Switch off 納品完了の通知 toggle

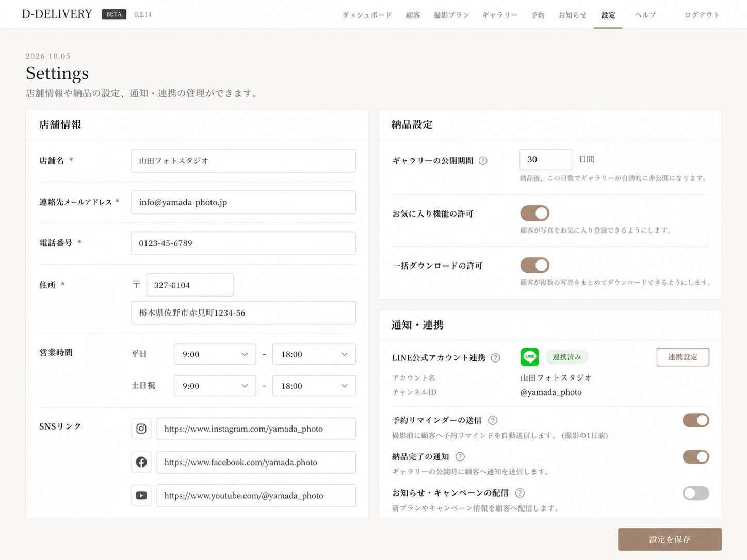pyautogui.click(x=696, y=457)
